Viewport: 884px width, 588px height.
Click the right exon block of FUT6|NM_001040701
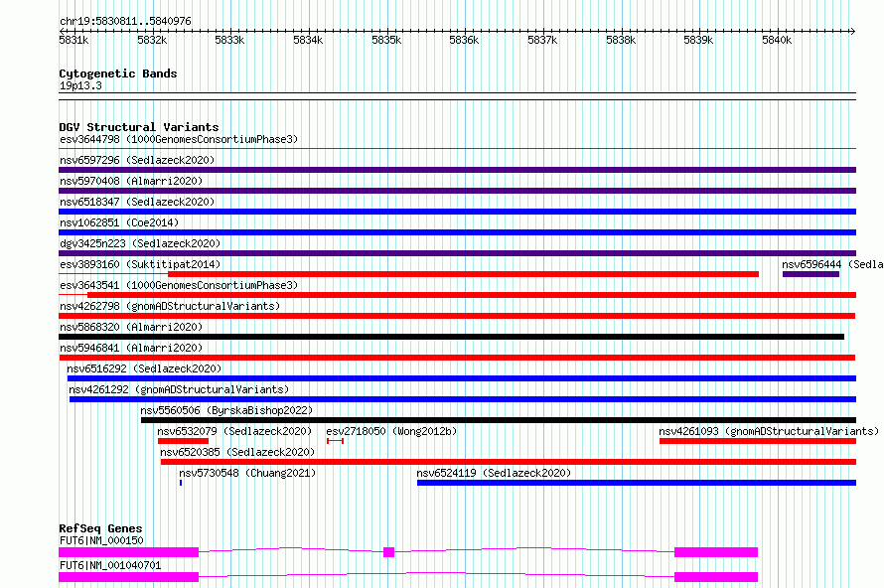tap(716, 577)
